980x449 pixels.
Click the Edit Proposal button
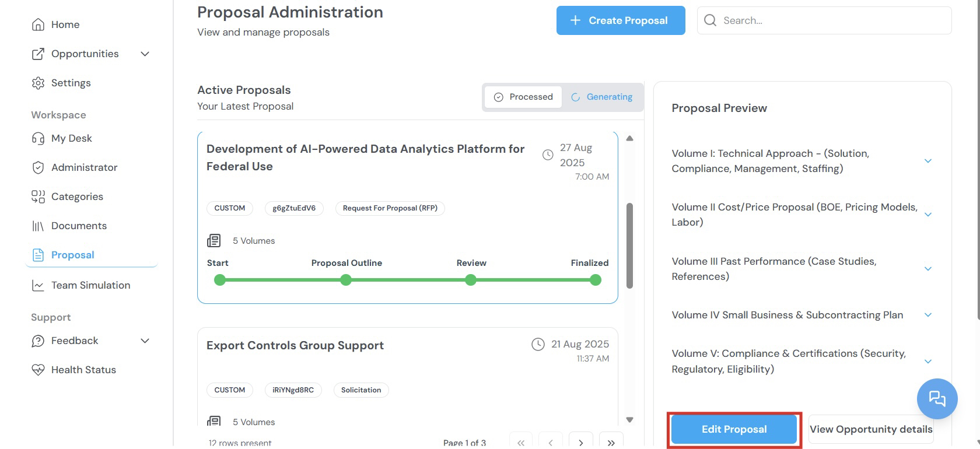734,429
